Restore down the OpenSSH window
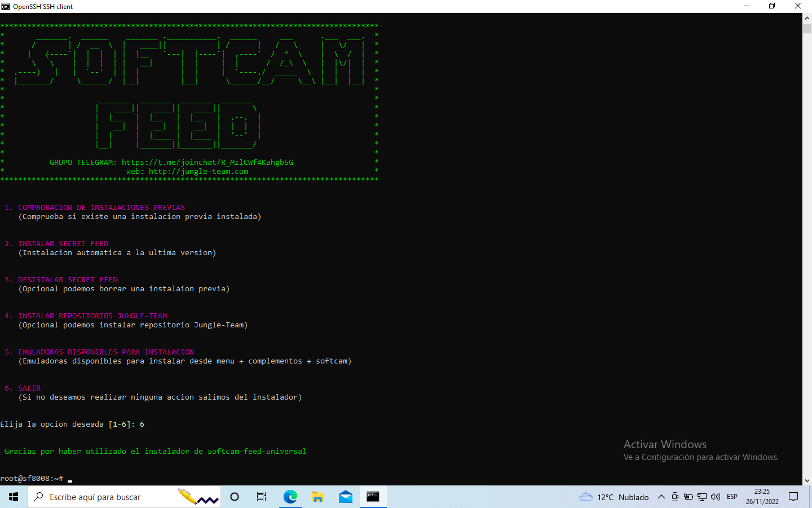The height and width of the screenshot is (508, 812). click(x=772, y=6)
